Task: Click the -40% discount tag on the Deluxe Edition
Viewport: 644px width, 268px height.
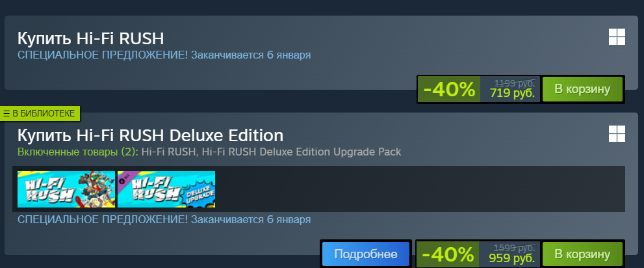Action: coord(448,254)
